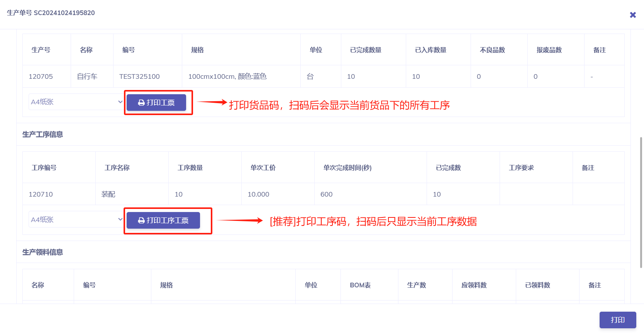Click the 打印工序工票 print button

tap(163, 221)
